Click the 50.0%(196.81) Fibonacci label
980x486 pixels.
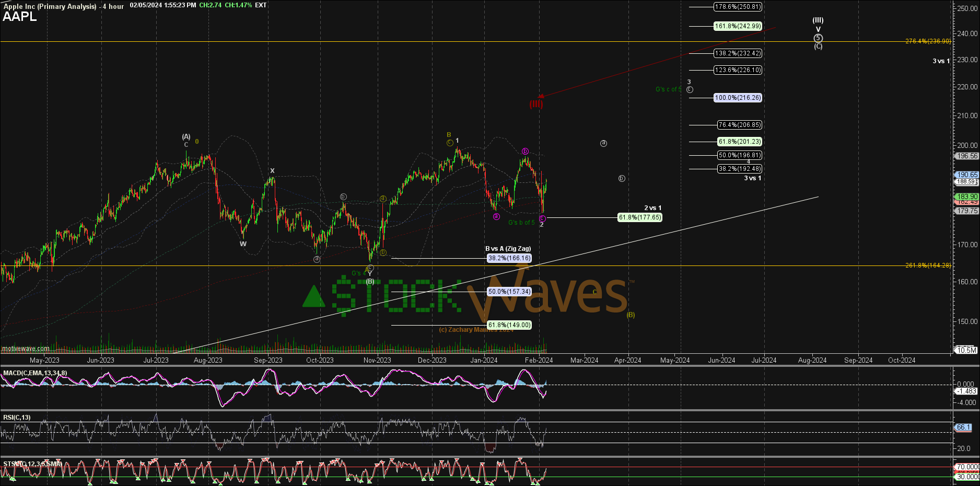[740, 155]
